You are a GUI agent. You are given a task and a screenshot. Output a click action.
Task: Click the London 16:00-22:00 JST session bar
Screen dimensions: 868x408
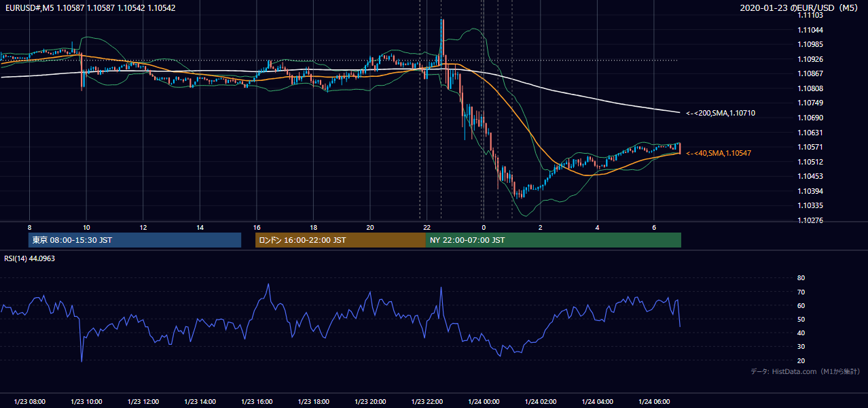click(340, 240)
